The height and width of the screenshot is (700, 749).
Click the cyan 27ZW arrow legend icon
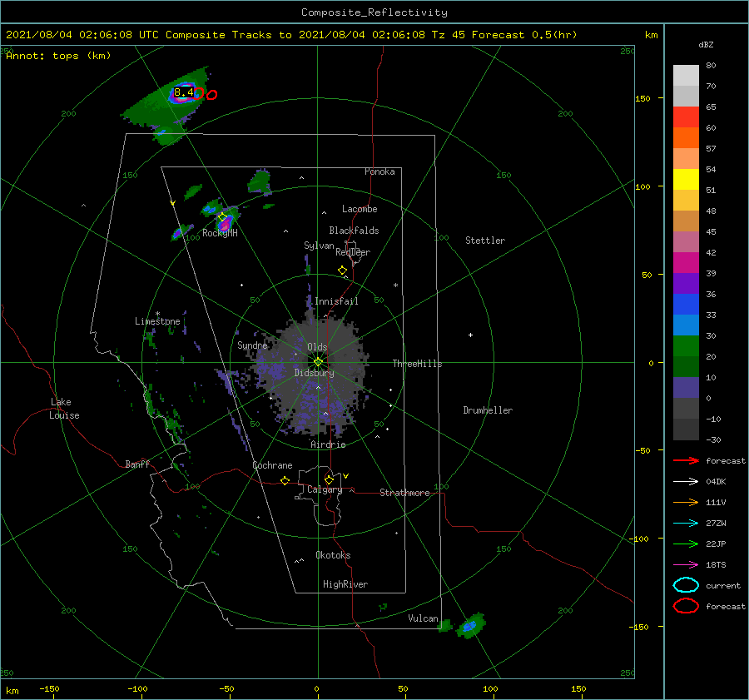click(686, 524)
